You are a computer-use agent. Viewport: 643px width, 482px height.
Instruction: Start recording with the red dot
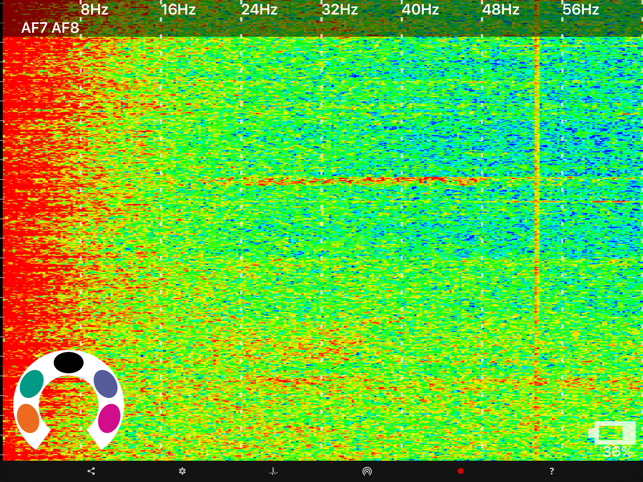(x=460, y=471)
